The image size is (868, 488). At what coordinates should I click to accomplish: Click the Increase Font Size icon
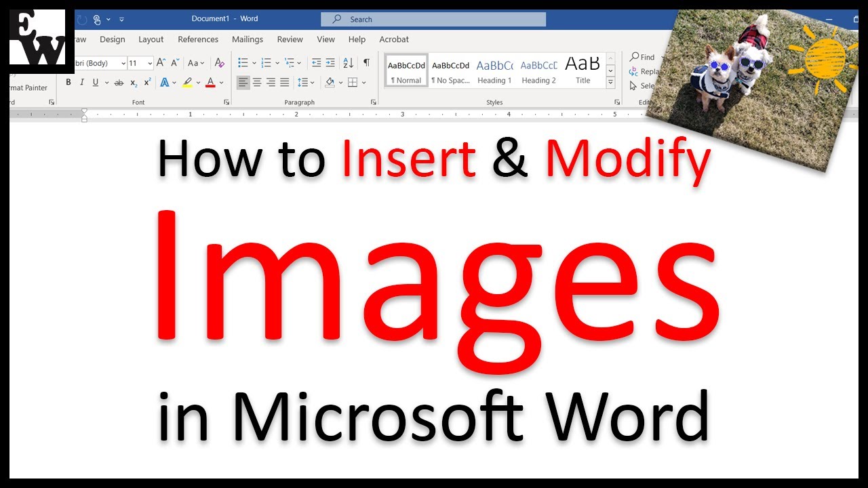pos(161,62)
